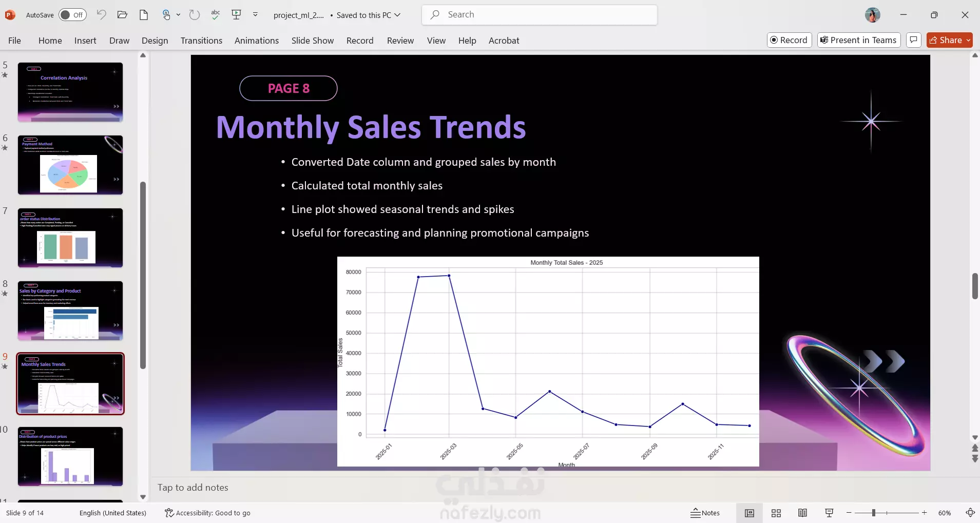Toggle the Notes pane button
The image size is (980, 523).
click(705, 513)
